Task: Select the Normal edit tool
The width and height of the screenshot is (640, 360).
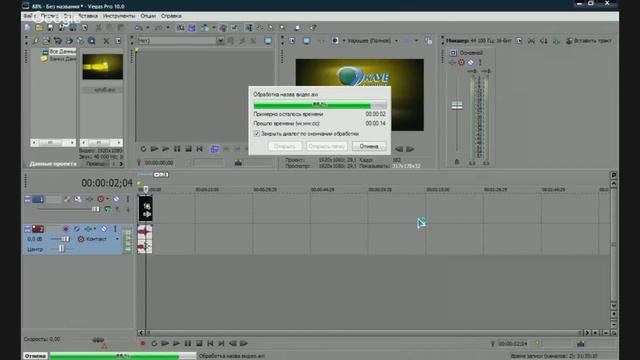Action: 249,28
